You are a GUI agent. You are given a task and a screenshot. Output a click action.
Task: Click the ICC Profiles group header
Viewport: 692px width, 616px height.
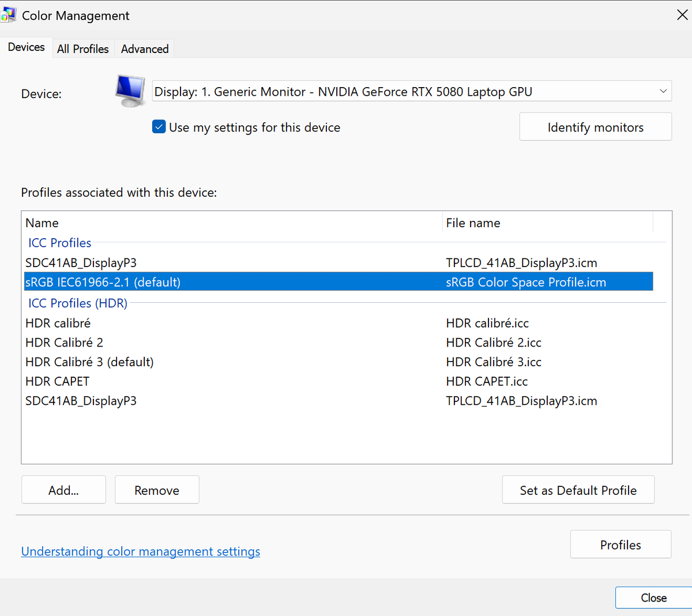[x=60, y=243]
